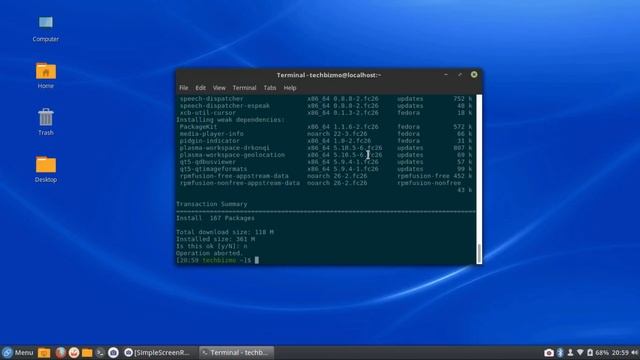Switch to the SimpleScreenRecorder taskbar window
640x360 pixels.
click(x=157, y=353)
